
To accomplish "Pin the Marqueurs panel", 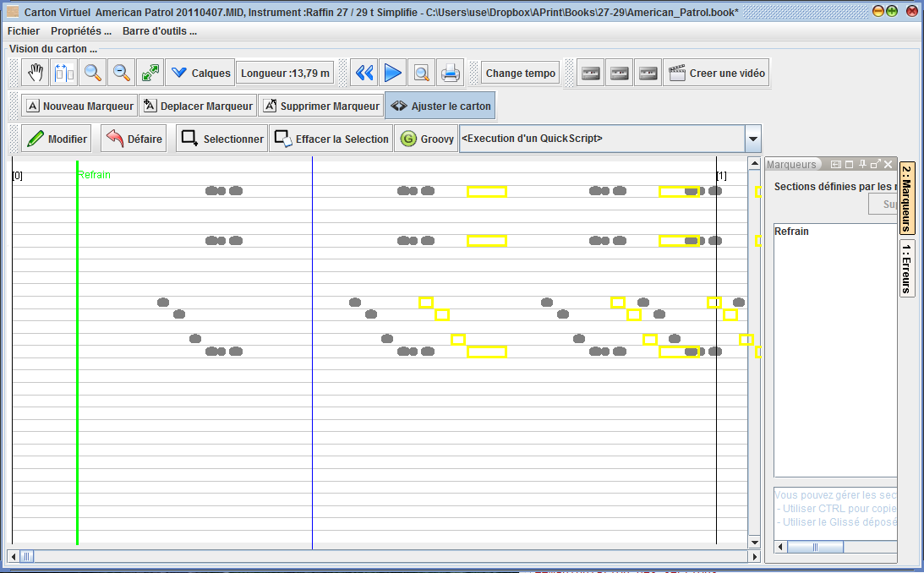I will (x=863, y=165).
